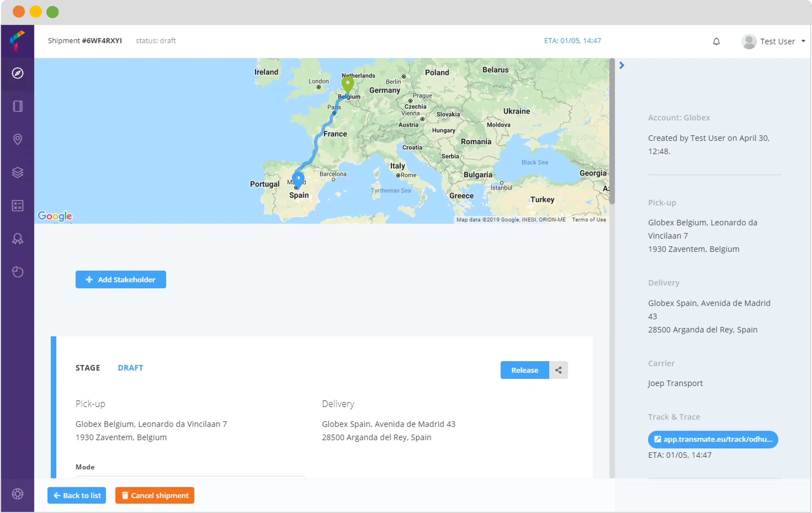Screen dimensions: 812x513
Task: Click the Release button
Action: 524,370
